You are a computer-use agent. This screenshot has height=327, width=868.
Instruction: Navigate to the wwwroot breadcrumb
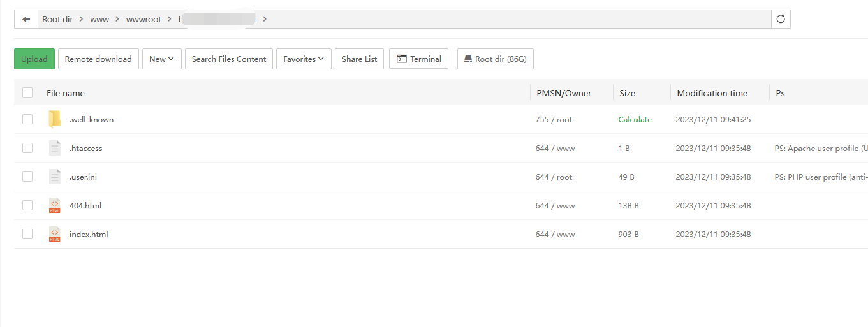(143, 19)
